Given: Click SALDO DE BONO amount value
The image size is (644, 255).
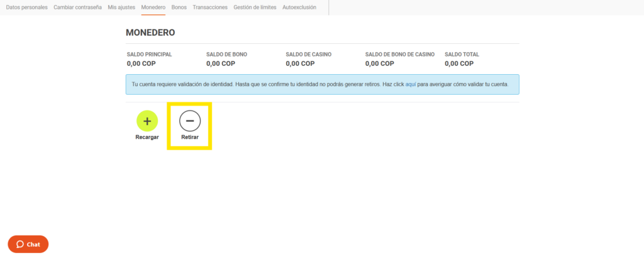Looking at the screenshot, I should 221,63.
